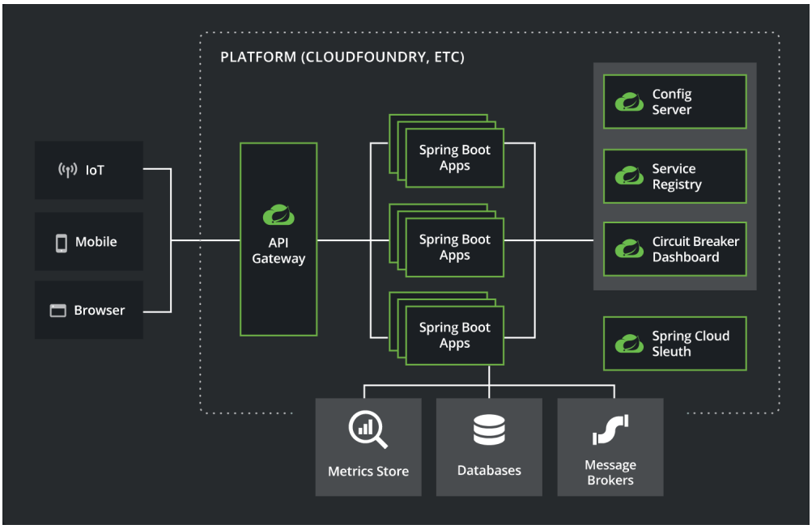Click the IoT antenna icon
The height and width of the screenshot is (529, 812).
[68, 169]
